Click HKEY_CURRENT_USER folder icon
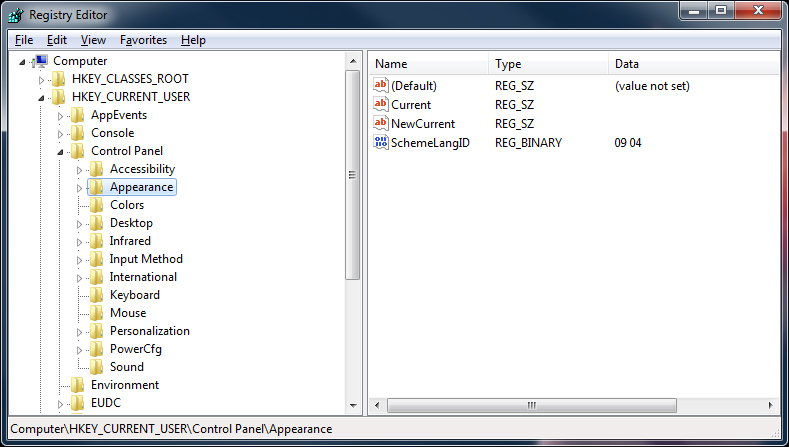This screenshot has height=447, width=789. click(59, 97)
